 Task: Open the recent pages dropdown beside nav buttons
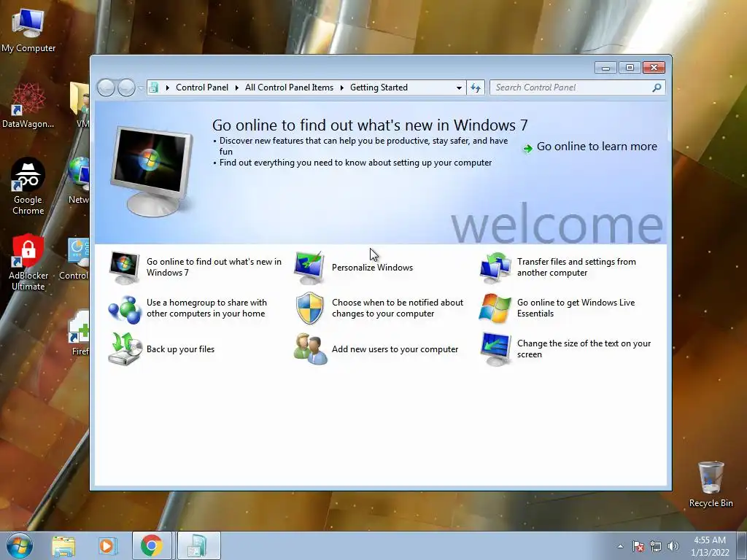click(141, 88)
